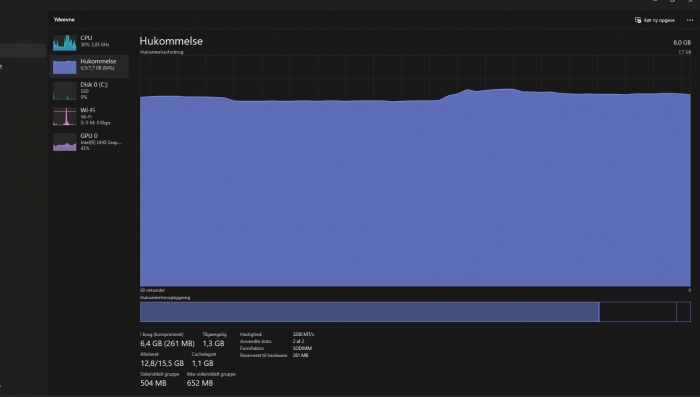Viewport: 700px width, 397px height.
Task: Open the Wi-Fi performance view
Action: pyautogui.click(x=89, y=116)
